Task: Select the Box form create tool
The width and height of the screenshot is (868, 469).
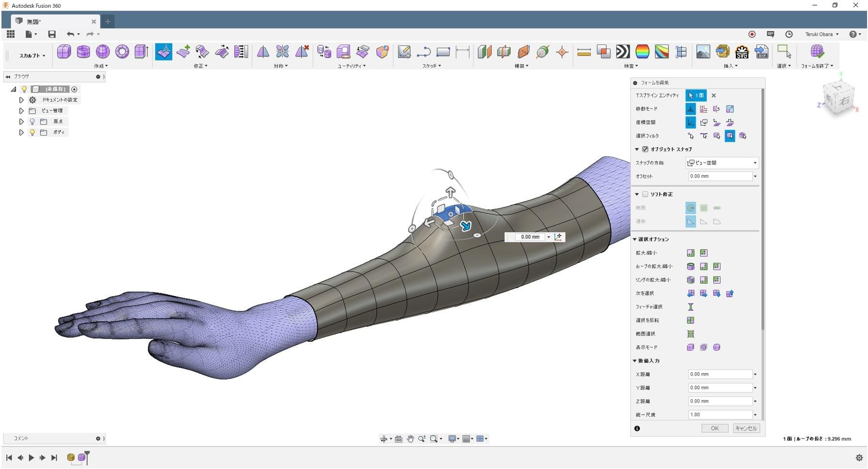Action: (x=64, y=51)
